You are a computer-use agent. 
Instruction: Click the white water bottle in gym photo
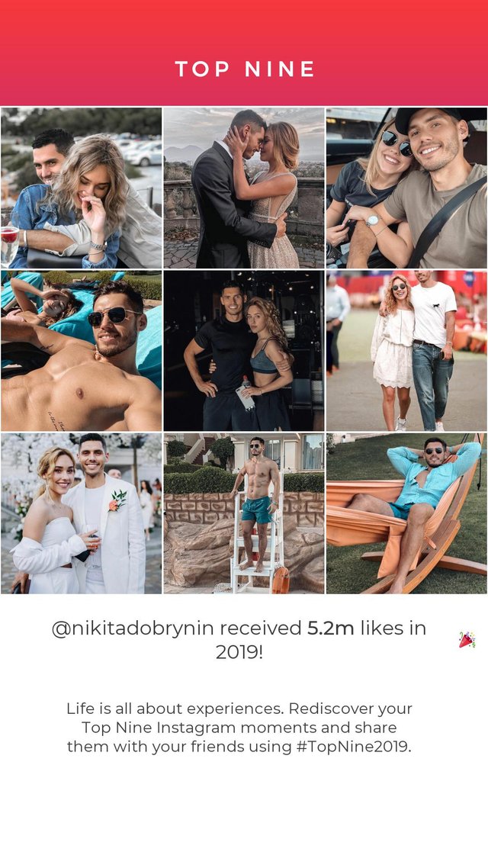point(245,394)
